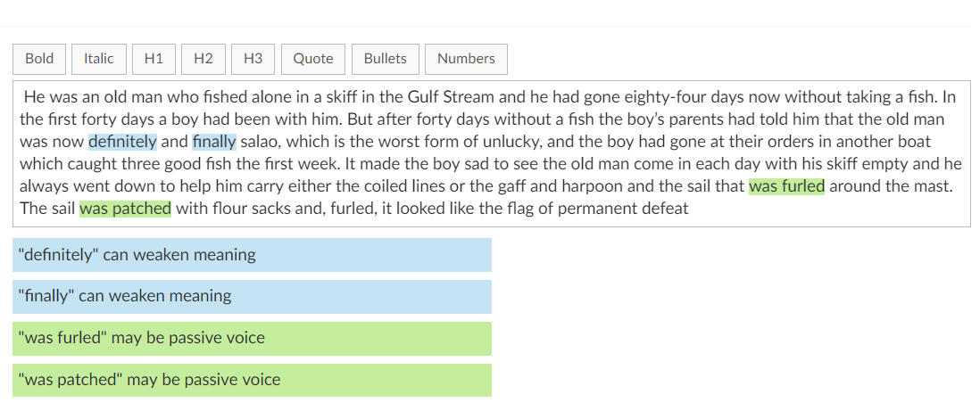The width and height of the screenshot is (980, 411).
Task: Place cursor on the word "salao"
Action: (x=259, y=142)
